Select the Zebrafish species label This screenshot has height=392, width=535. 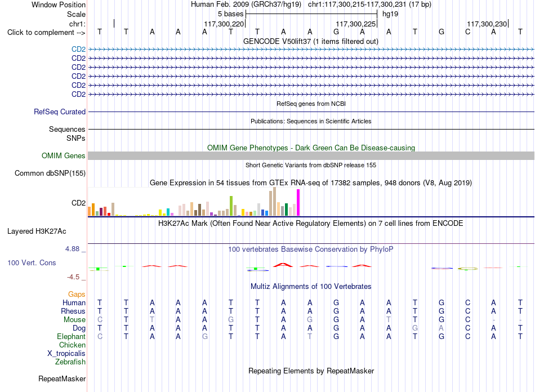click(70, 362)
